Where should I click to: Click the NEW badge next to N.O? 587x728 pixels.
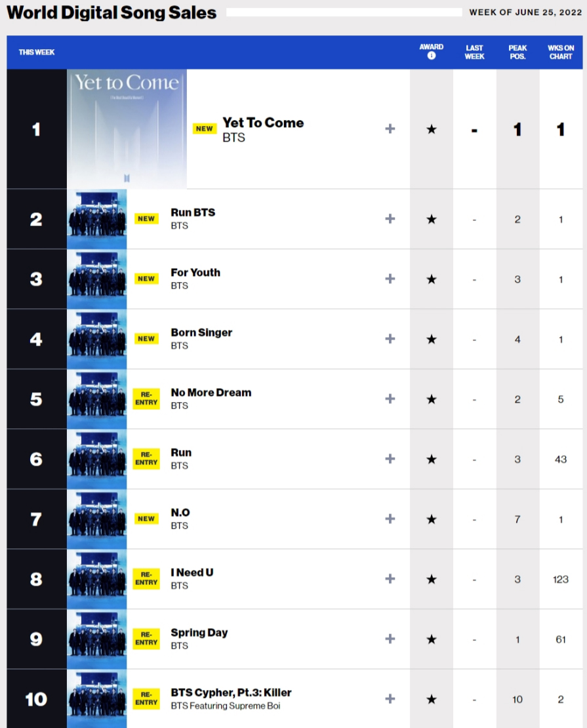tap(146, 519)
